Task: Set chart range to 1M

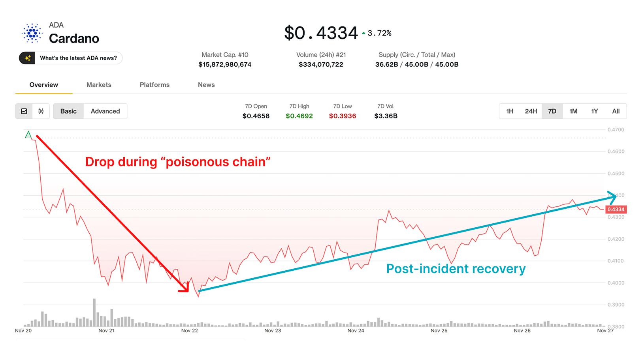Action: pyautogui.click(x=573, y=111)
